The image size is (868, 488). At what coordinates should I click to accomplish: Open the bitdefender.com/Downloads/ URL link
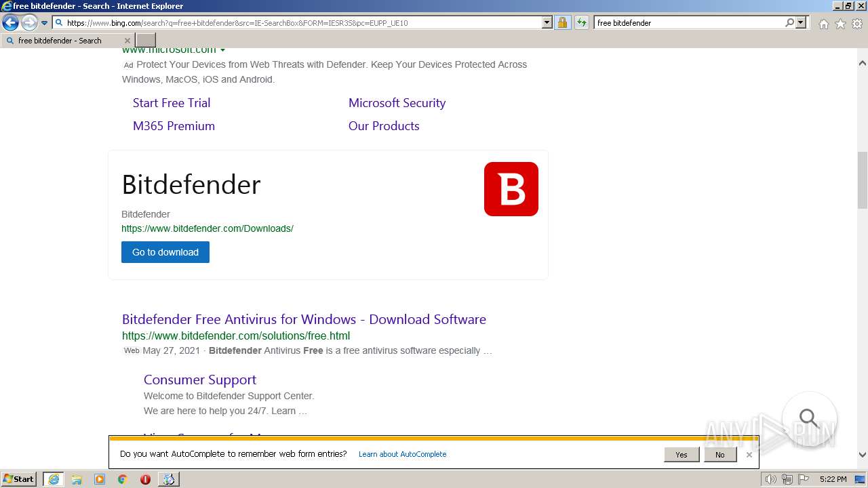coord(208,228)
